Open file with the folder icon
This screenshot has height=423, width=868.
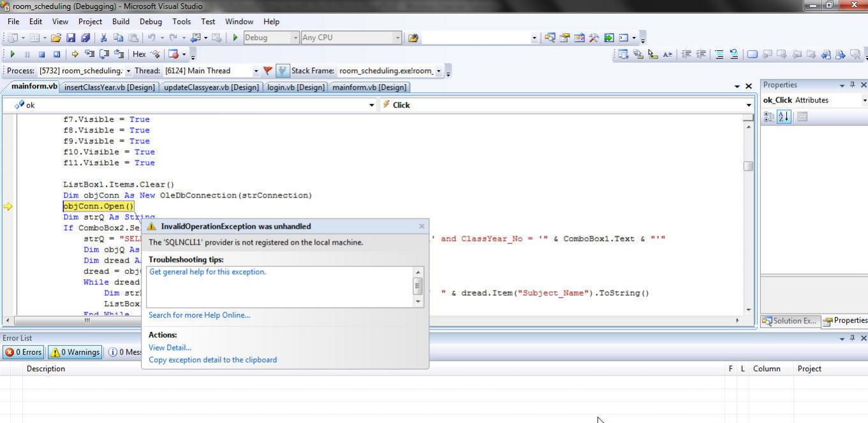(55, 38)
